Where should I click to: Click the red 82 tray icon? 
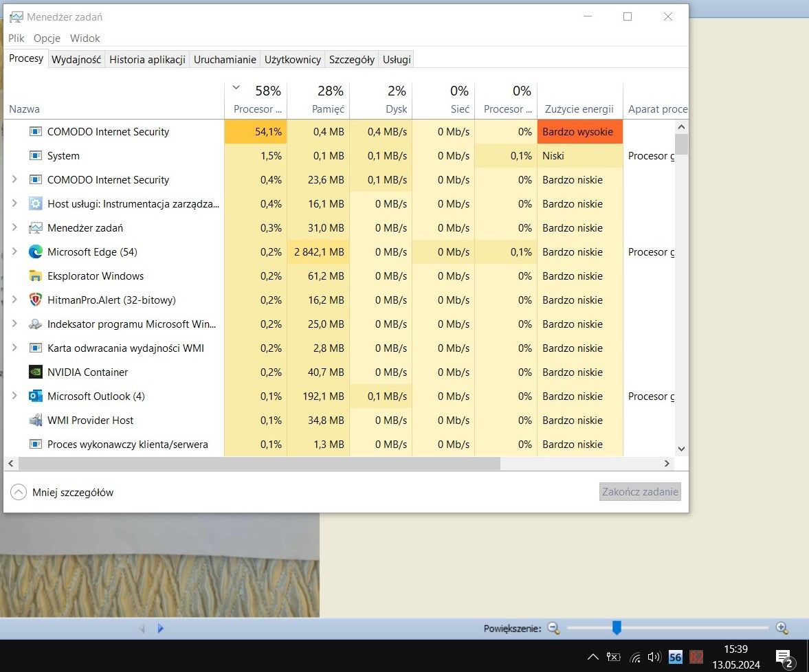click(696, 656)
